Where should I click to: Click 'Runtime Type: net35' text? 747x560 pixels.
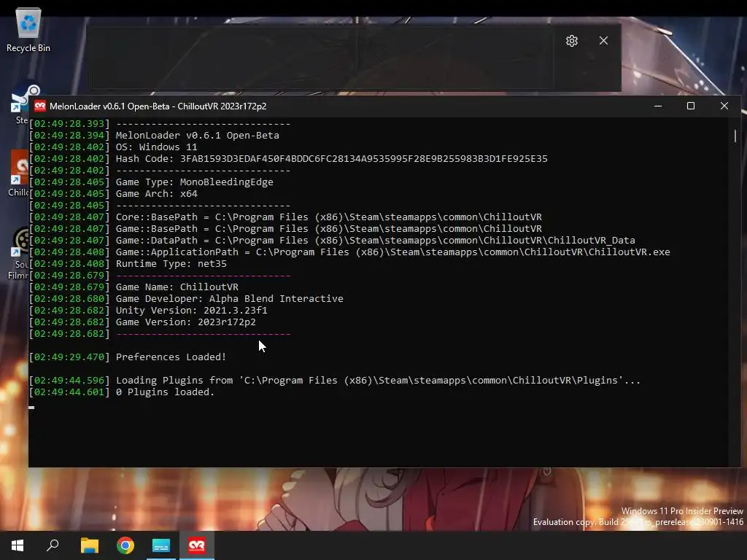coord(171,264)
